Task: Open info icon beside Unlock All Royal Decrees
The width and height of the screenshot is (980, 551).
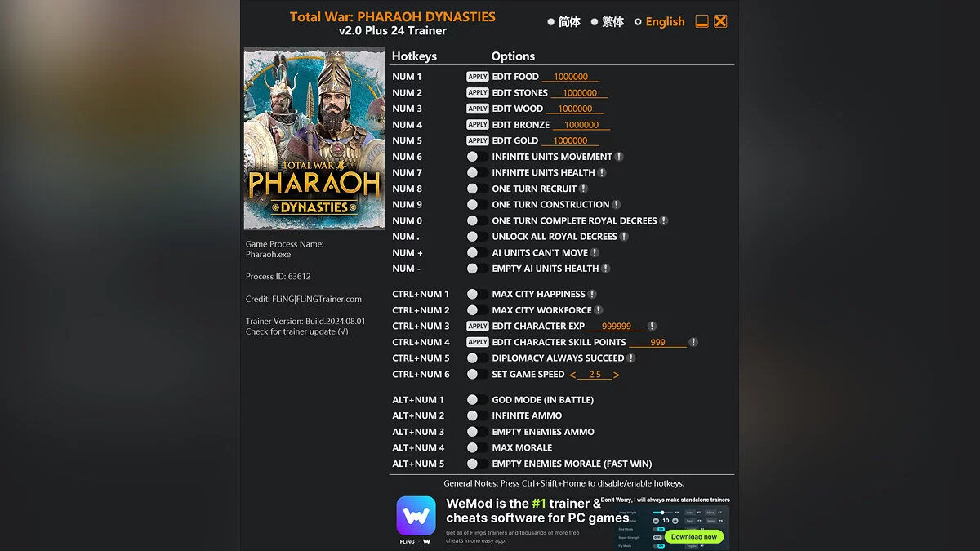Action: click(x=624, y=237)
